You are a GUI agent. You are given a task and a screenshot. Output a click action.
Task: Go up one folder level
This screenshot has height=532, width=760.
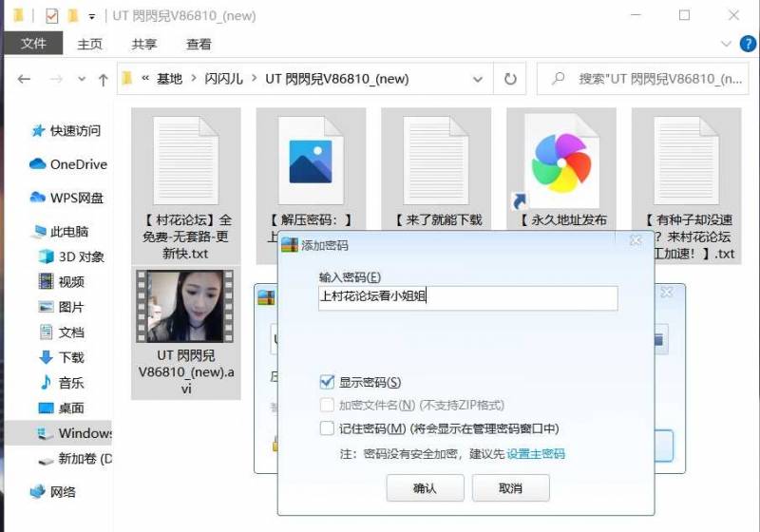coord(103,80)
